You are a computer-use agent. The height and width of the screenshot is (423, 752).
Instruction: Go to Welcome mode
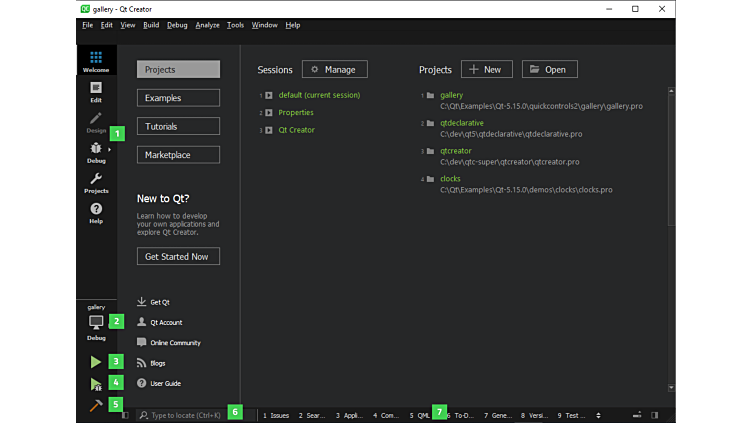coord(96,62)
